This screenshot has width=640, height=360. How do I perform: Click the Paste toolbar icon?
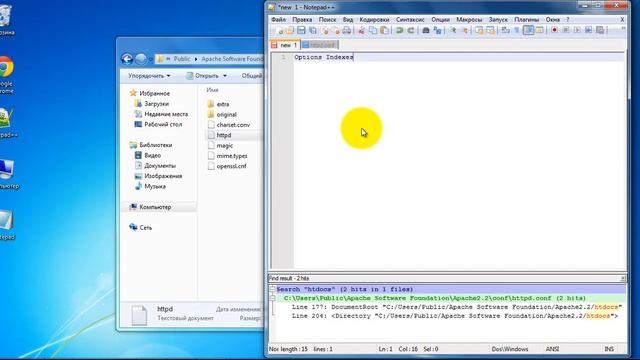click(384, 30)
